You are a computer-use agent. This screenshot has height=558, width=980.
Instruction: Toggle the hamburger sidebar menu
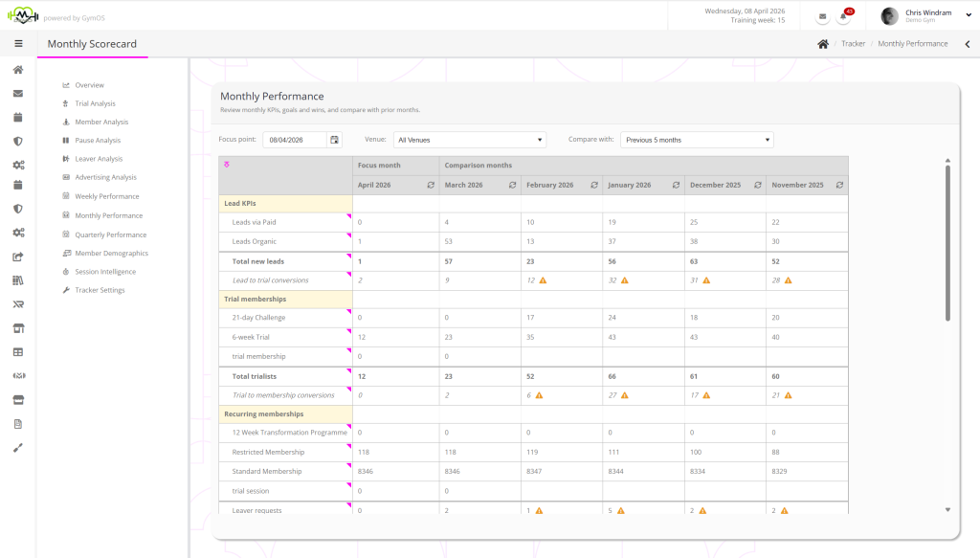(x=18, y=43)
